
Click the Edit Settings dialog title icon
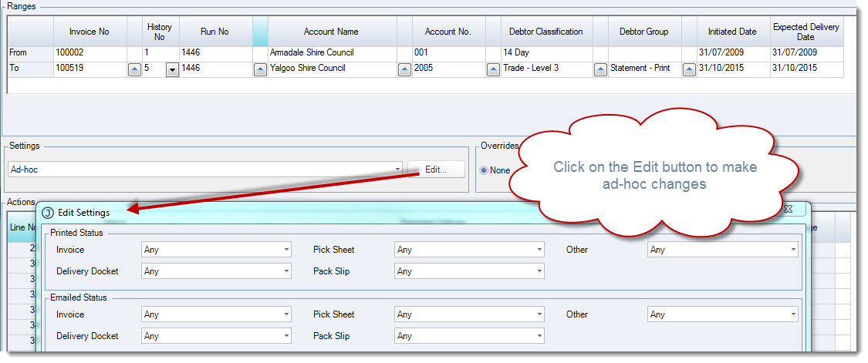[48, 213]
